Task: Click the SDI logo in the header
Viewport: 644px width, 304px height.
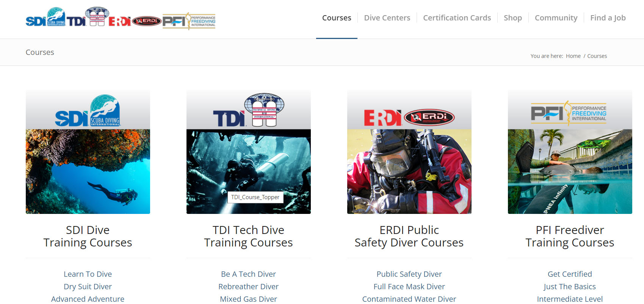Action: tap(45, 17)
